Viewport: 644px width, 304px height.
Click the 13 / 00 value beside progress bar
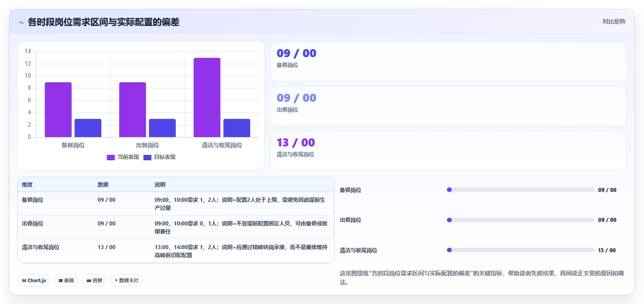607,250
